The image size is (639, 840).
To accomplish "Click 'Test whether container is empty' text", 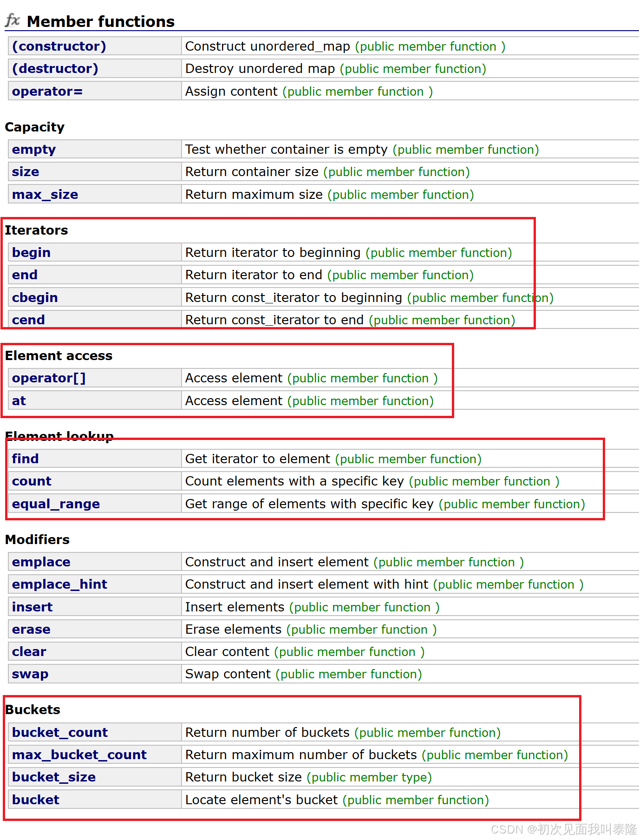I will 286,150.
